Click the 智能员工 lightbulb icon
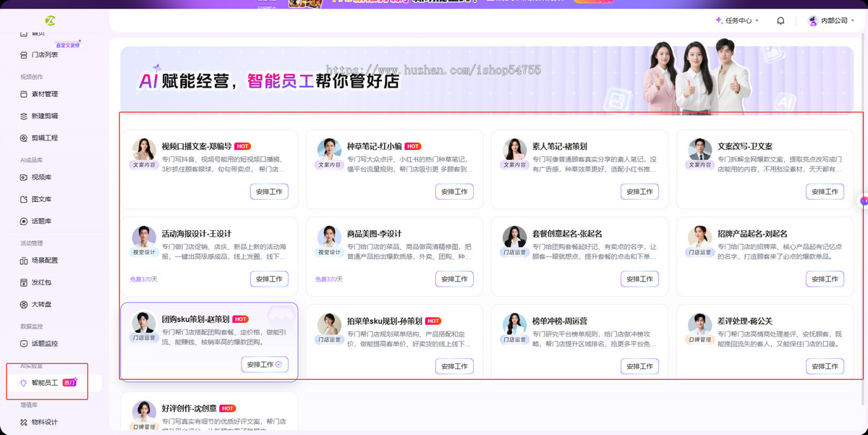The image size is (868, 435). [24, 382]
